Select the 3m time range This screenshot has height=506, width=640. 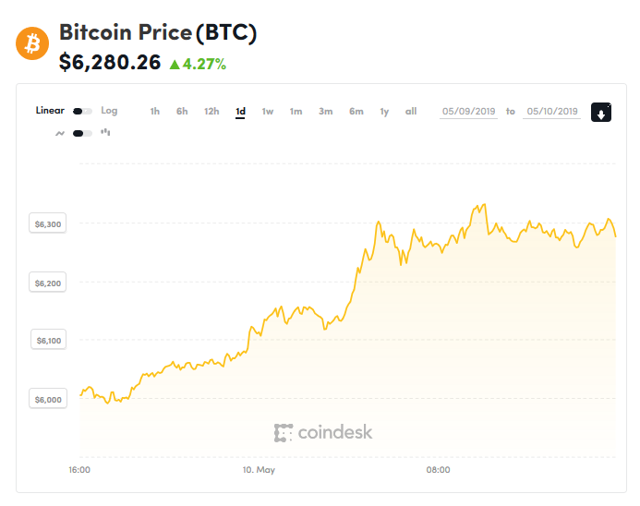(326, 111)
